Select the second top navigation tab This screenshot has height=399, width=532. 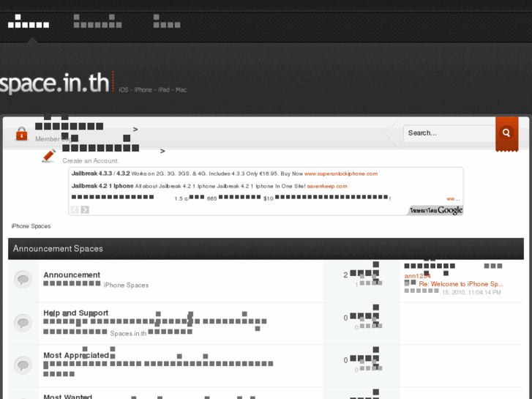click(x=98, y=21)
